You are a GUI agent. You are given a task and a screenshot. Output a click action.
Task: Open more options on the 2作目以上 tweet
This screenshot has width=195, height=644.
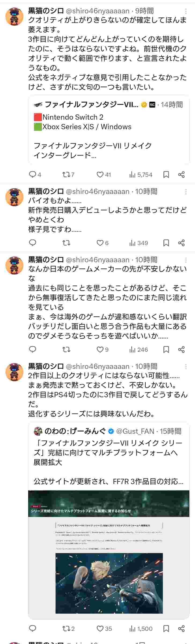point(186,367)
